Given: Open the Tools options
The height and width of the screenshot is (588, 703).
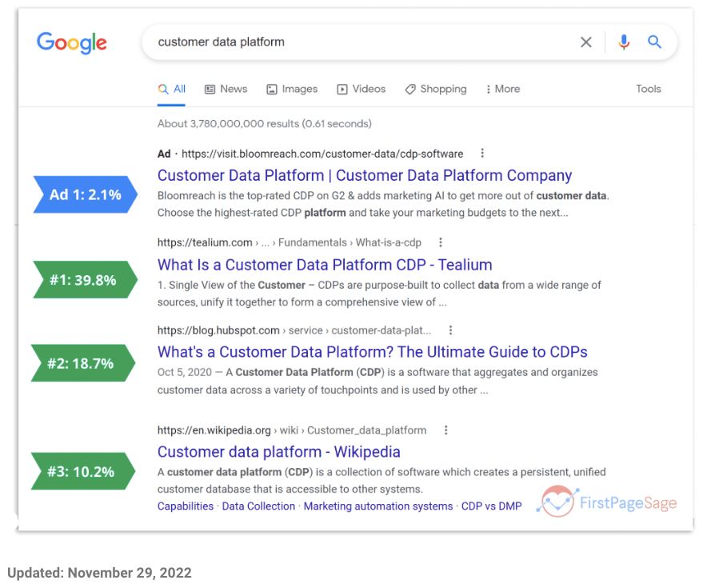Looking at the screenshot, I should click(x=648, y=89).
